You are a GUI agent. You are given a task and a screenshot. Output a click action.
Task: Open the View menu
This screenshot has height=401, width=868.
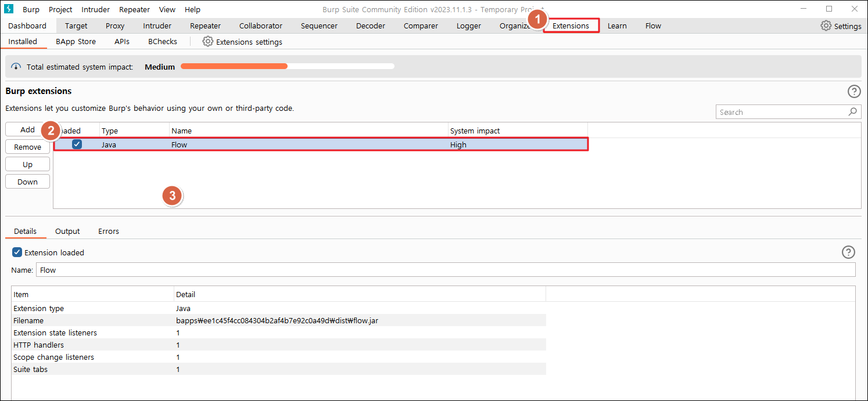[167, 9]
